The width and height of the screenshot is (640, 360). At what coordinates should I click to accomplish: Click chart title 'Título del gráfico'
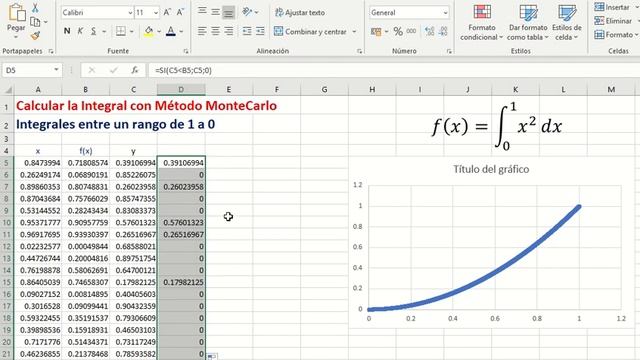coord(491,169)
